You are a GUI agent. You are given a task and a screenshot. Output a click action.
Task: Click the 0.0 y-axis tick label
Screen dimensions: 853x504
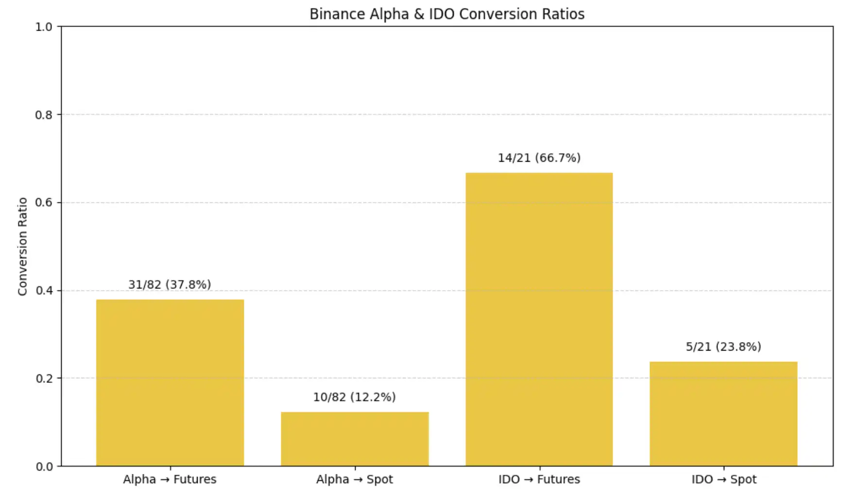coord(44,467)
